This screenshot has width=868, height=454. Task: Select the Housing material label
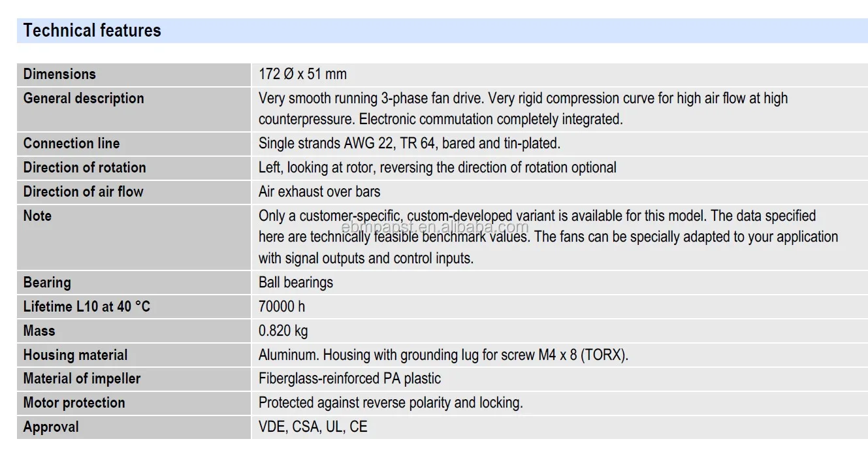[75, 355]
